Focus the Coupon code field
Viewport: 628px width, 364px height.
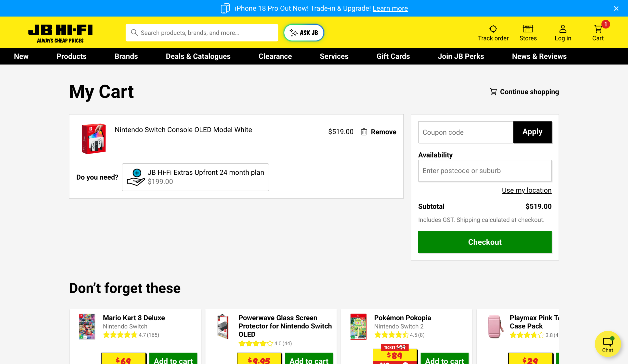point(466,132)
